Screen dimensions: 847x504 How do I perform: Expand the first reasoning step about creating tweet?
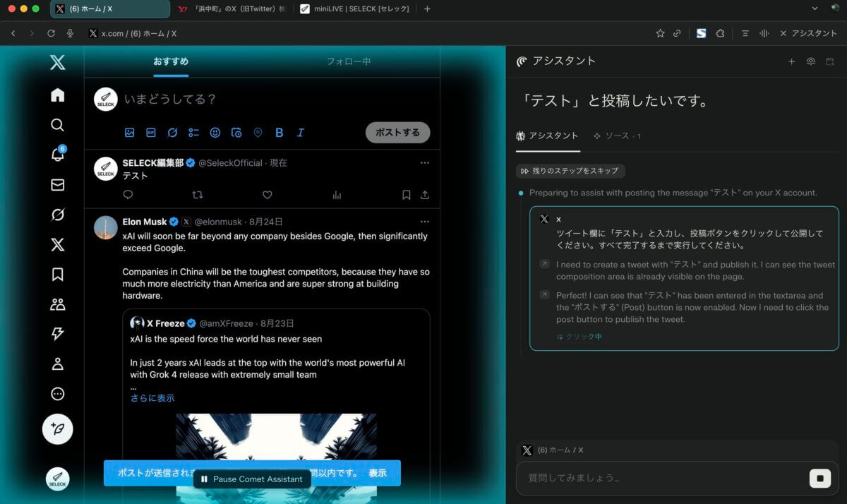point(544,264)
